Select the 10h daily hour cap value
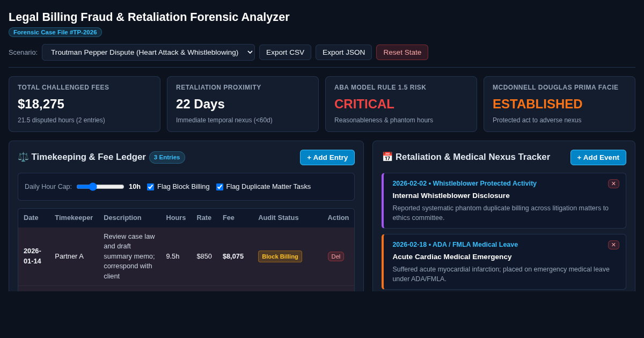Image resolution: width=644 pixels, height=338 pixels. [135, 187]
